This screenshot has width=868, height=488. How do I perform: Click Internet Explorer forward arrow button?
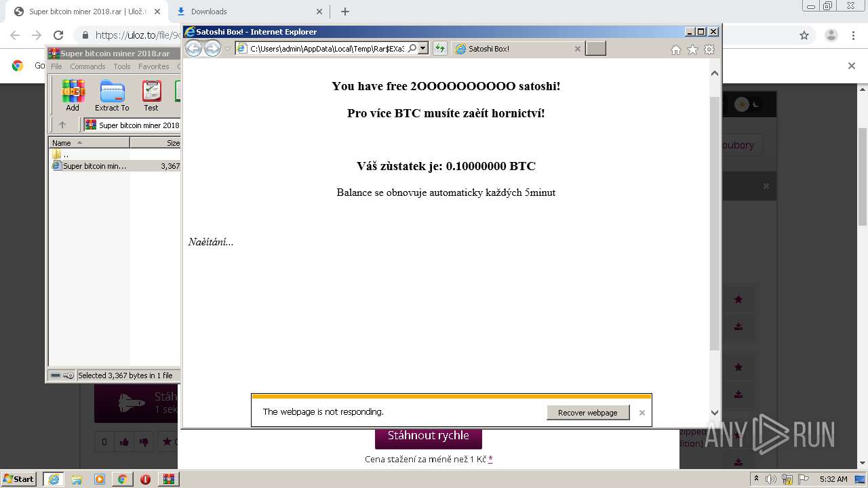click(212, 48)
